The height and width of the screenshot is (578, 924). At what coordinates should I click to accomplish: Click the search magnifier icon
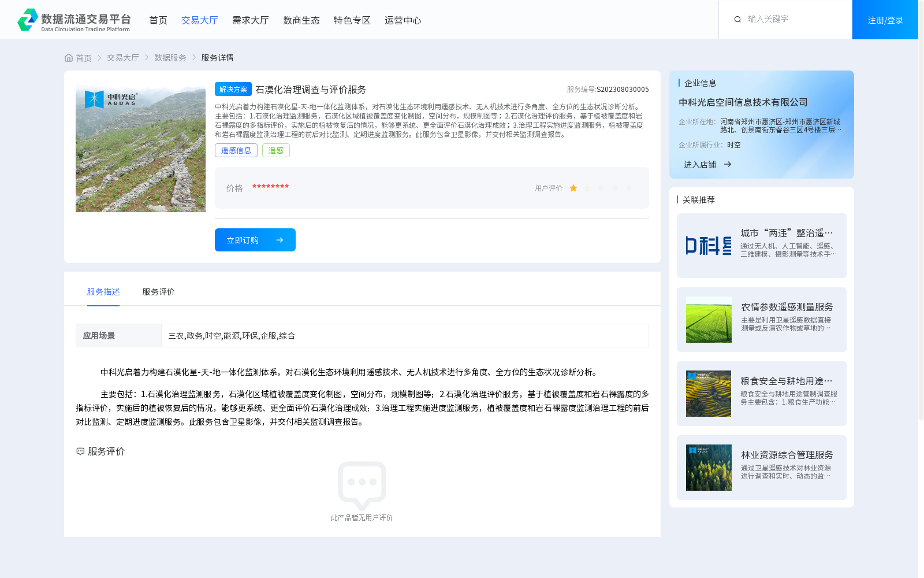[x=737, y=20]
